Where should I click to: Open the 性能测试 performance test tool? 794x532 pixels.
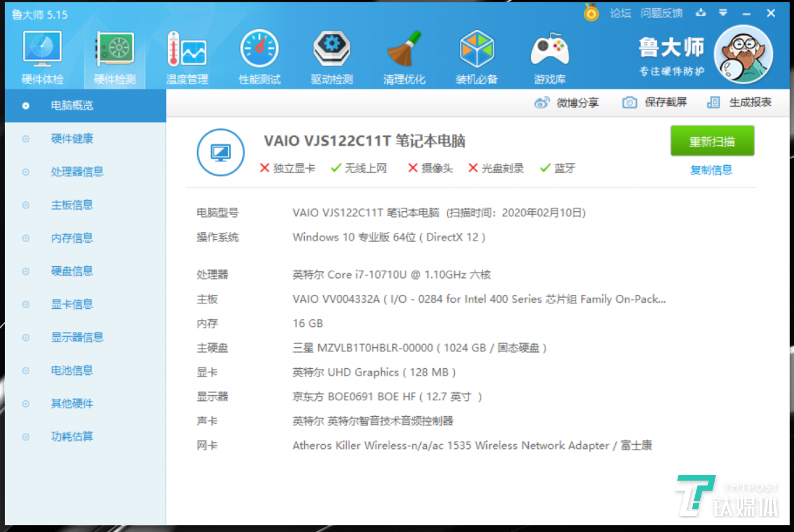click(x=259, y=55)
